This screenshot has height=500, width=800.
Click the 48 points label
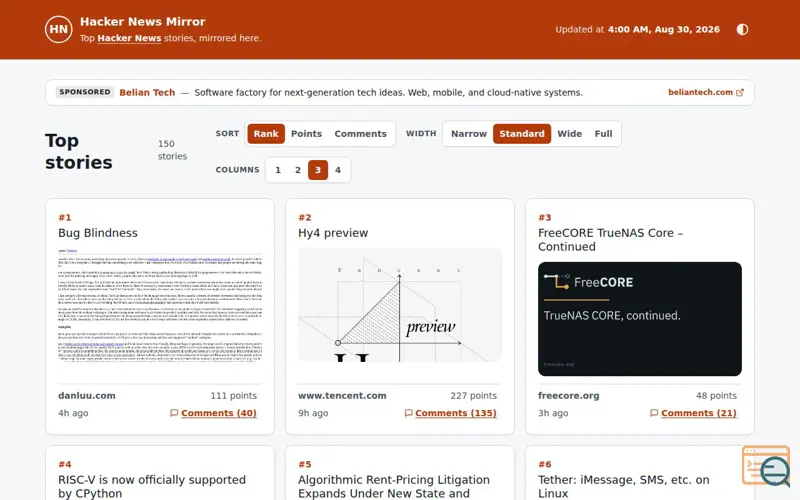pyautogui.click(x=716, y=395)
